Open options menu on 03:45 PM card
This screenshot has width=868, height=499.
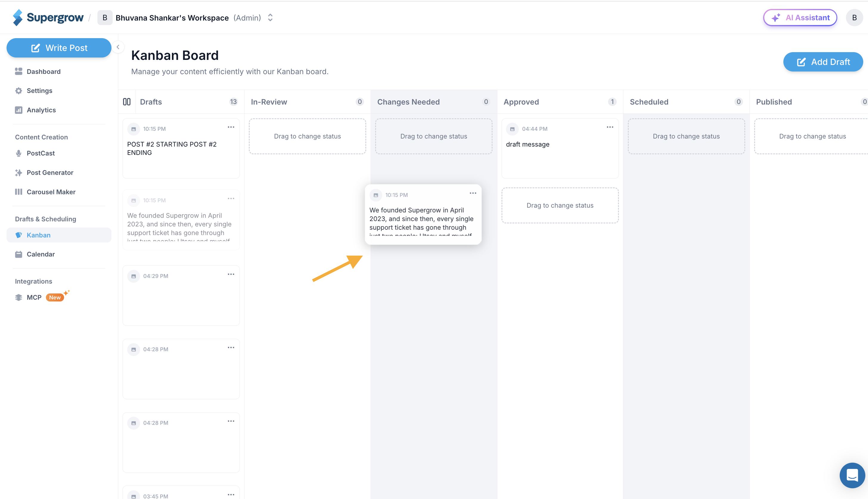coord(231,495)
